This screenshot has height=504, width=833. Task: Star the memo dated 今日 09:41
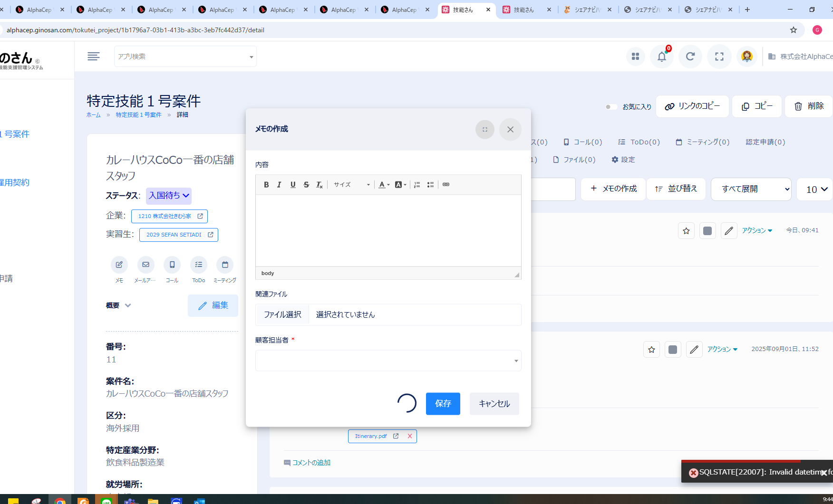click(686, 231)
